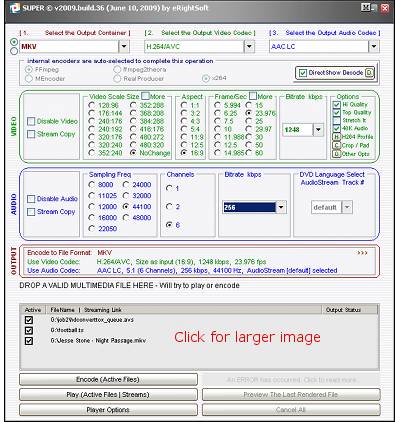Screen dimensions: 395x422
Task: Select 48000 sampling frequency
Action: [126, 218]
